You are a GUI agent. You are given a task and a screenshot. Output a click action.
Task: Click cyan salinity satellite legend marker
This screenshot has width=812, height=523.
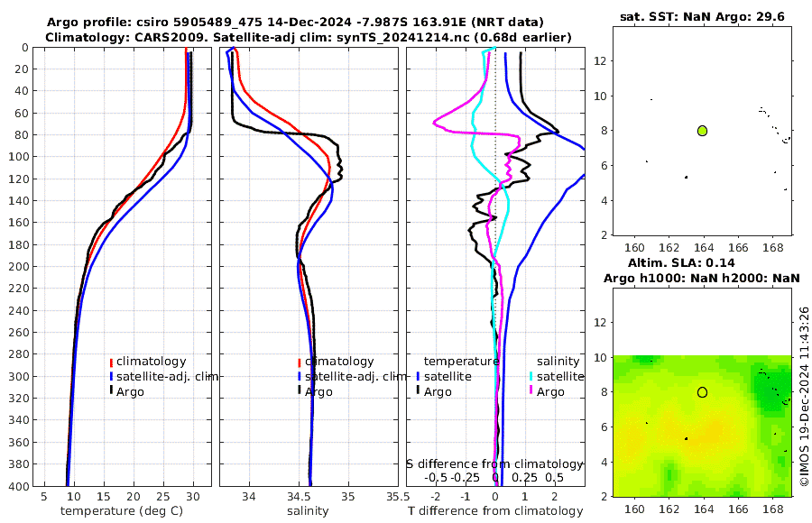click(x=531, y=376)
